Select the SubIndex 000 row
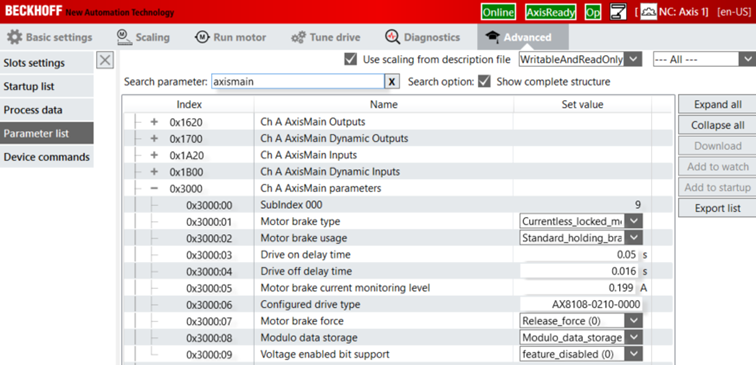756x365 pixels. point(397,205)
